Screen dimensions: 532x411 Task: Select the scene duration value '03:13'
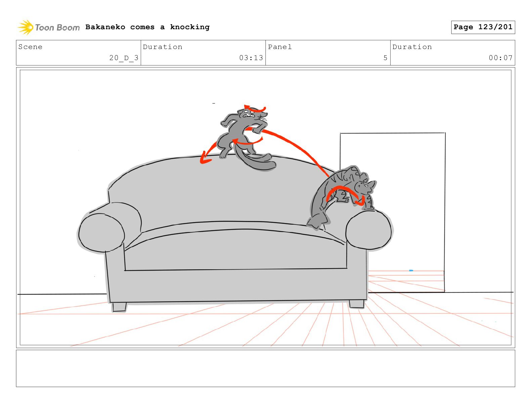[x=251, y=58]
